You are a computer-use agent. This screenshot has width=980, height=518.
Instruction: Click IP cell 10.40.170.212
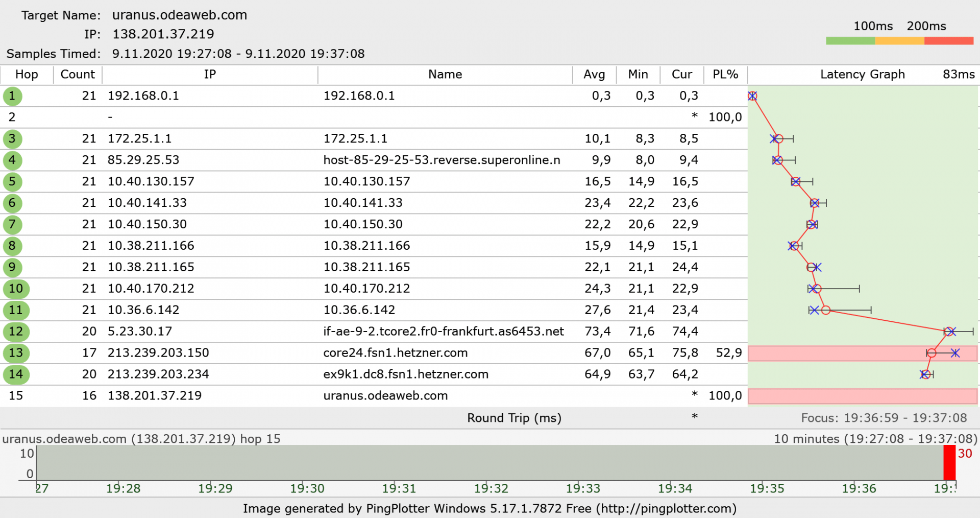click(151, 289)
